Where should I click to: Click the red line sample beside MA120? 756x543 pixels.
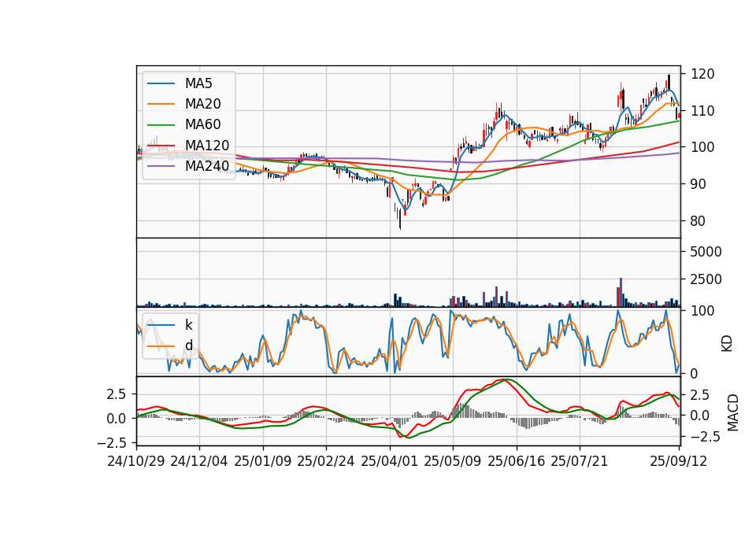[x=161, y=146]
